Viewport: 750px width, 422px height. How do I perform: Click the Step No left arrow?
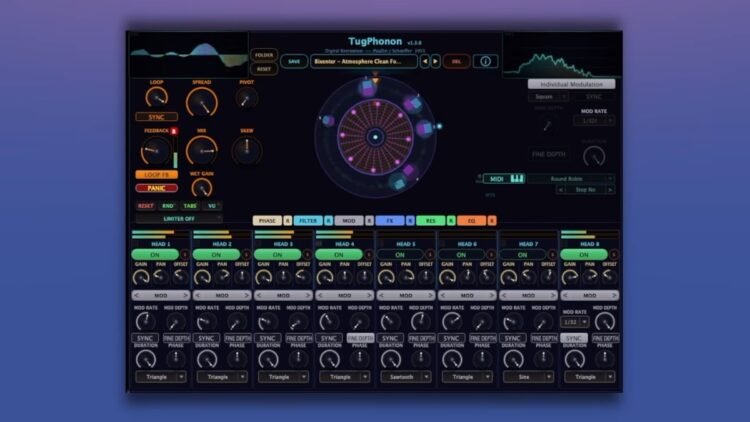pos(560,190)
